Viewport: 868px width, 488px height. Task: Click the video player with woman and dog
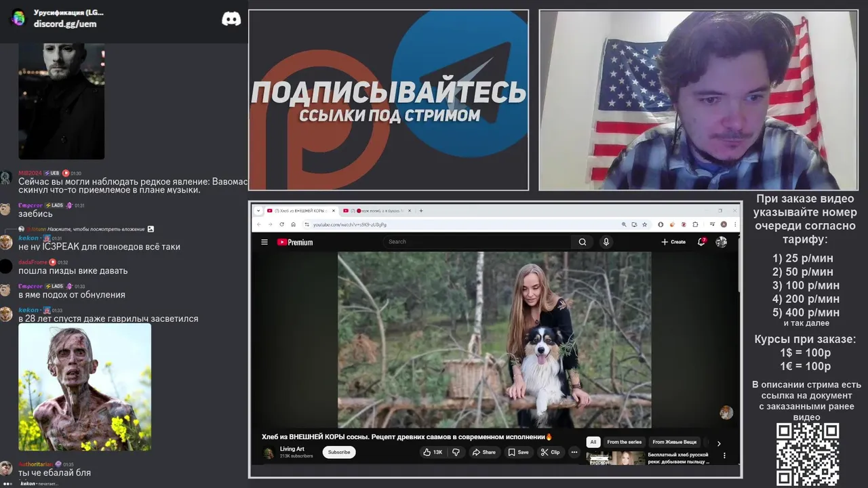coord(494,340)
